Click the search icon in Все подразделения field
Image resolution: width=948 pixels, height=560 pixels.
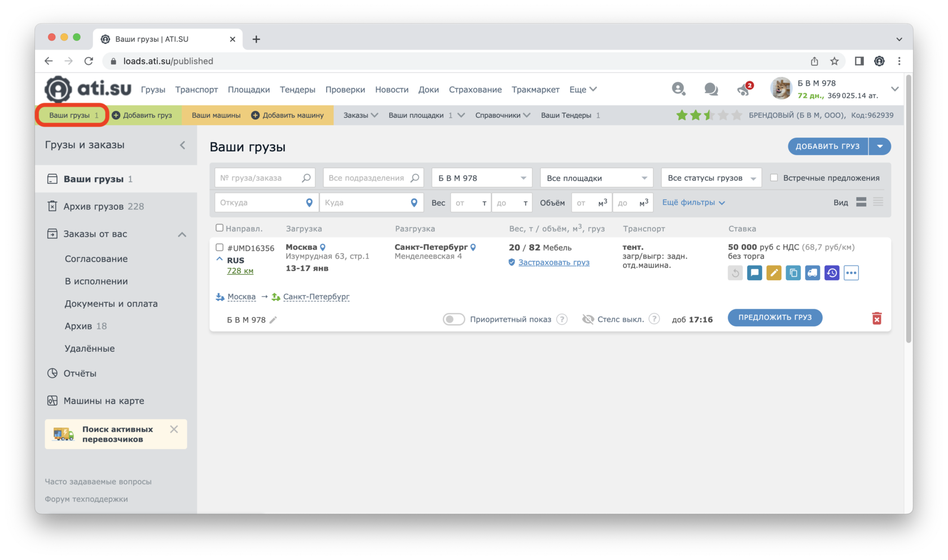[415, 178]
